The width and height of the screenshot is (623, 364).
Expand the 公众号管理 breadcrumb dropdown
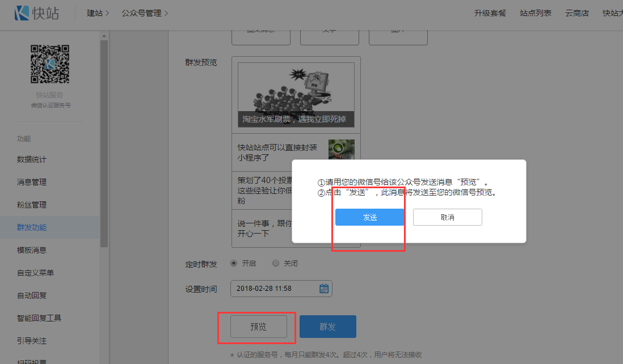pyautogui.click(x=145, y=13)
